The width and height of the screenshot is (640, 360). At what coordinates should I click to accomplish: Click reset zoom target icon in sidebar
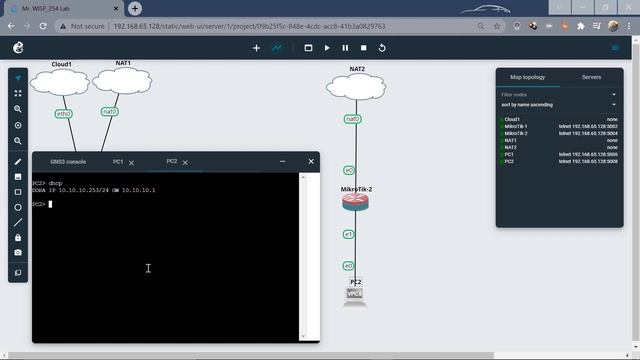[18, 125]
